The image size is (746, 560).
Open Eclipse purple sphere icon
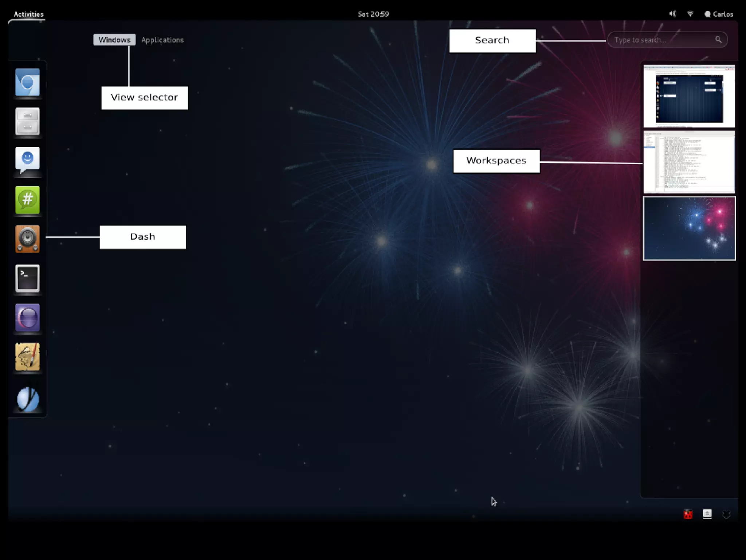click(27, 318)
